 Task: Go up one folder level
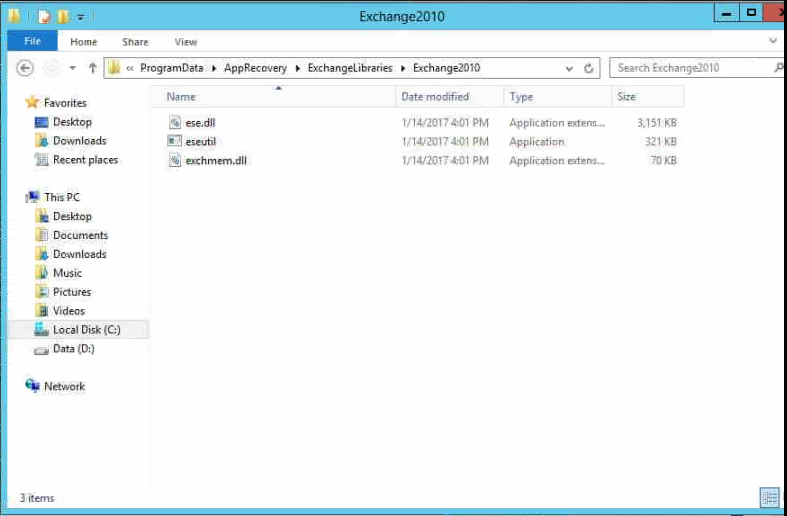pos(92,68)
